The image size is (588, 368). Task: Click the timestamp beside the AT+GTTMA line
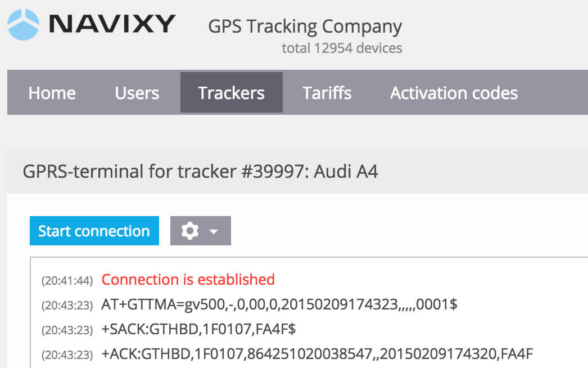[67, 306]
